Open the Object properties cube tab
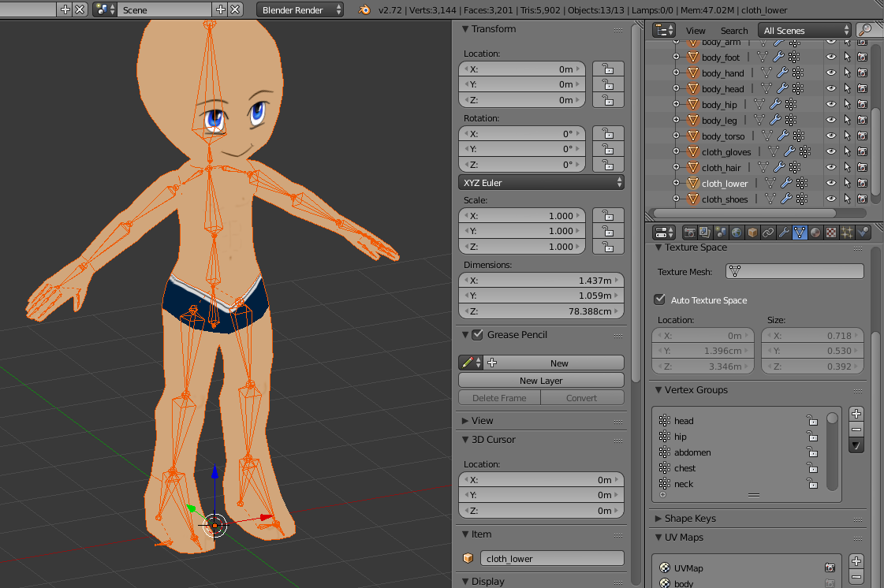 tap(752, 233)
